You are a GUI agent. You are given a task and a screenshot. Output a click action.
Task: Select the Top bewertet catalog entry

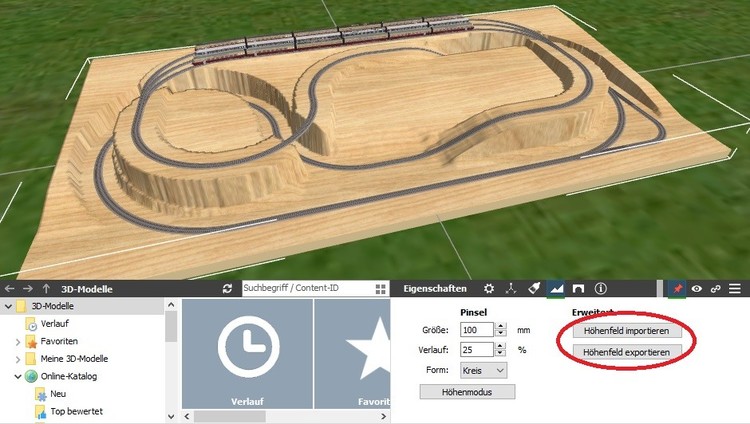(77, 411)
